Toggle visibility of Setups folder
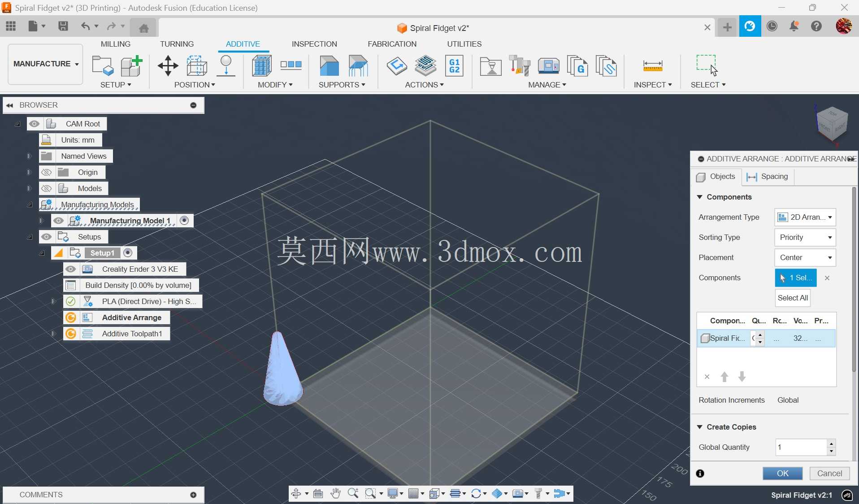The width and height of the screenshot is (859, 504). pyautogui.click(x=47, y=237)
